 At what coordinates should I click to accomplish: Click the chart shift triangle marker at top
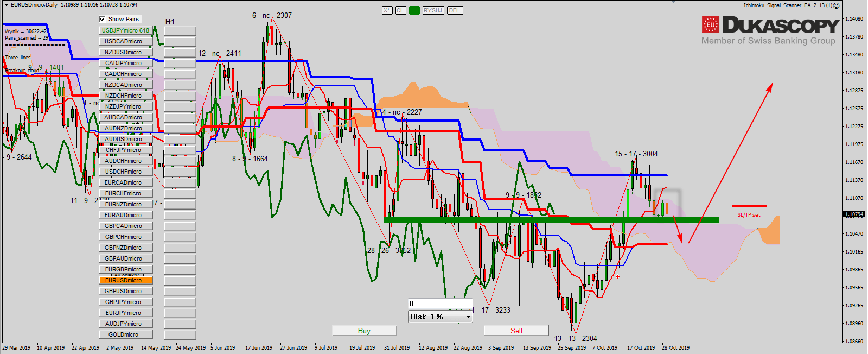click(674, 2)
